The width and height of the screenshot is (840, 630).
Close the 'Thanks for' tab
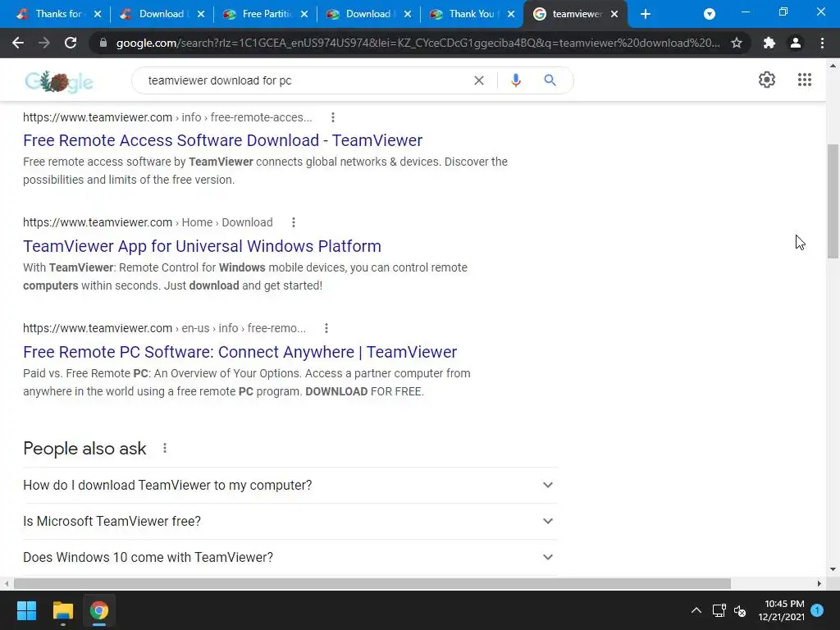coord(98,14)
